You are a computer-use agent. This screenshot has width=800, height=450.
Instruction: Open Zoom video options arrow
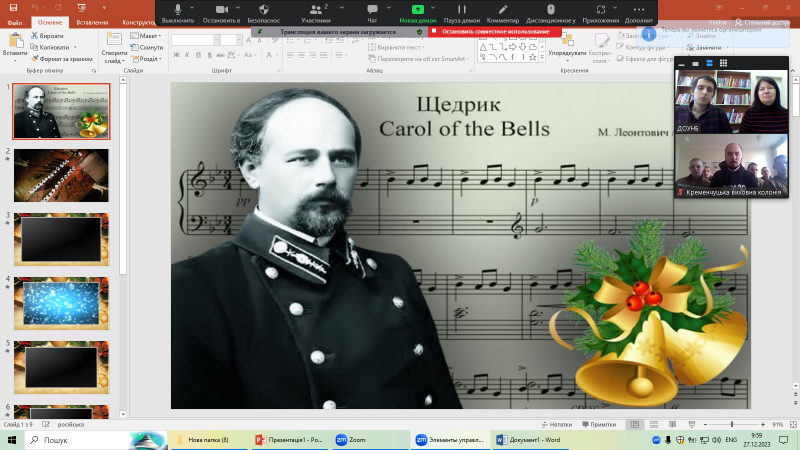click(x=238, y=8)
